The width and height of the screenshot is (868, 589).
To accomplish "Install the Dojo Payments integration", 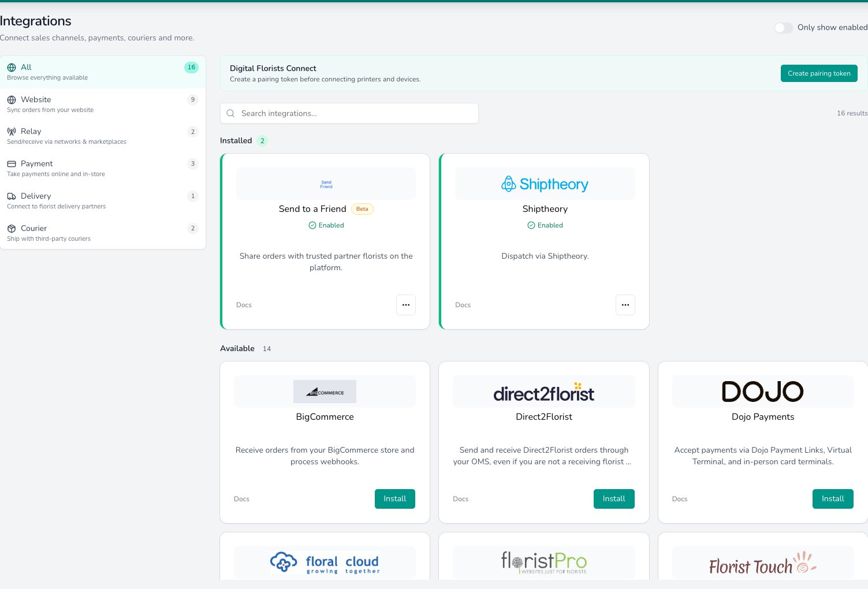I will pos(833,499).
